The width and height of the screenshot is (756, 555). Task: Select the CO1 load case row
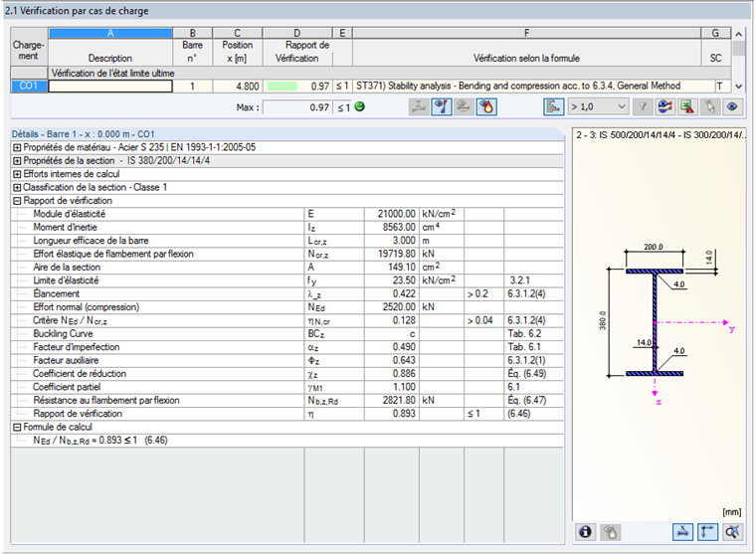[x=29, y=87]
